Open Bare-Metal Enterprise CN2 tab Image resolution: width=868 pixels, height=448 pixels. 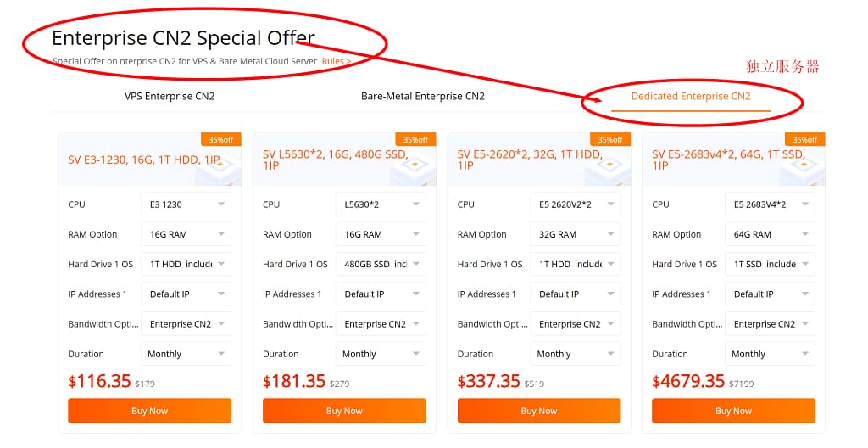pyautogui.click(x=422, y=96)
